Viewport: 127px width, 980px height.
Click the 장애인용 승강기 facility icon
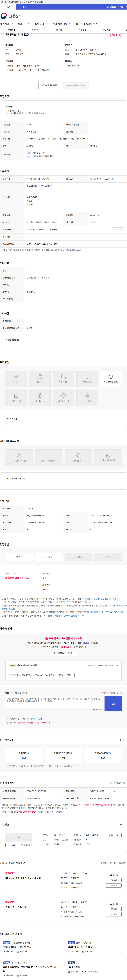[x=49, y=458]
